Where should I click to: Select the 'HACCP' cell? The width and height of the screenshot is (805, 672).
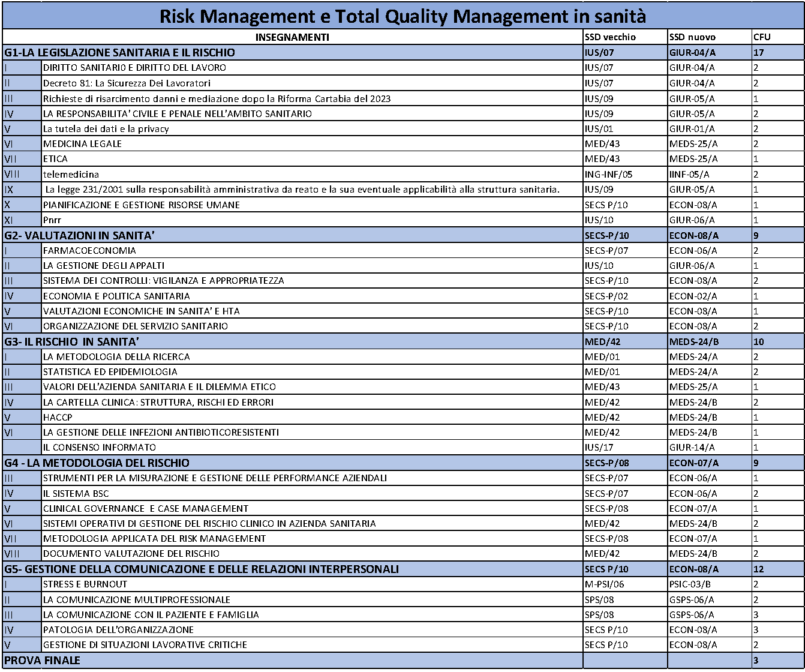[x=312, y=418]
